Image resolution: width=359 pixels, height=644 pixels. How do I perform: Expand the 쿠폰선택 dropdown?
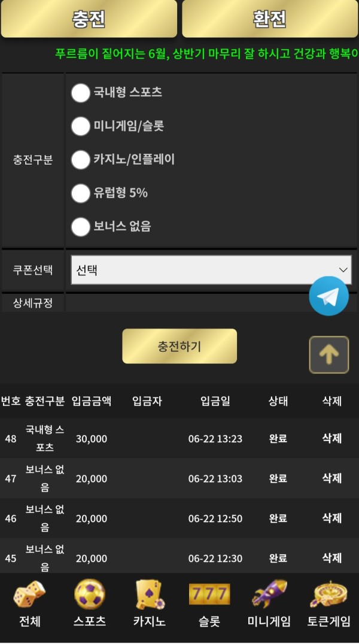tap(211, 270)
